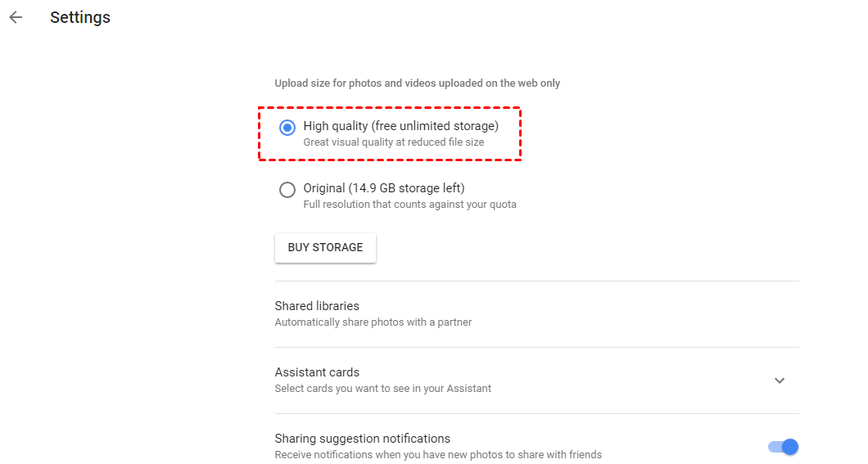Viewport: 868px width, 464px height.
Task: Click the Sharing suggestion notifications heading
Action: click(x=363, y=439)
